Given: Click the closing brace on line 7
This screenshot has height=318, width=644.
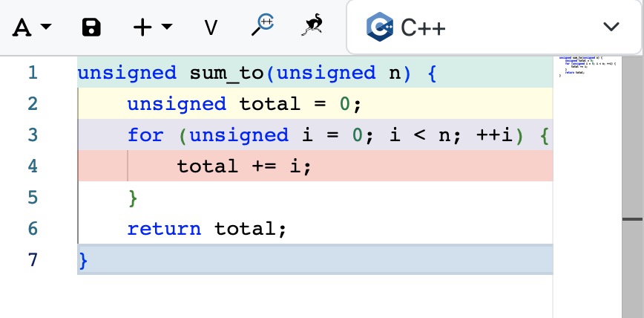Looking at the screenshot, I should click(83, 261).
